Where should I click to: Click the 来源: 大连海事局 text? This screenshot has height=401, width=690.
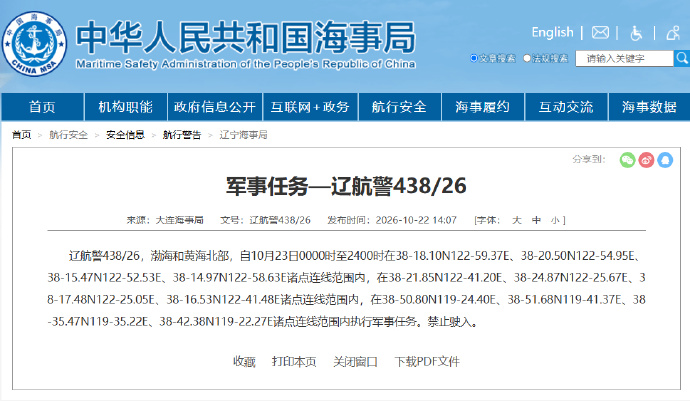pyautogui.click(x=165, y=220)
